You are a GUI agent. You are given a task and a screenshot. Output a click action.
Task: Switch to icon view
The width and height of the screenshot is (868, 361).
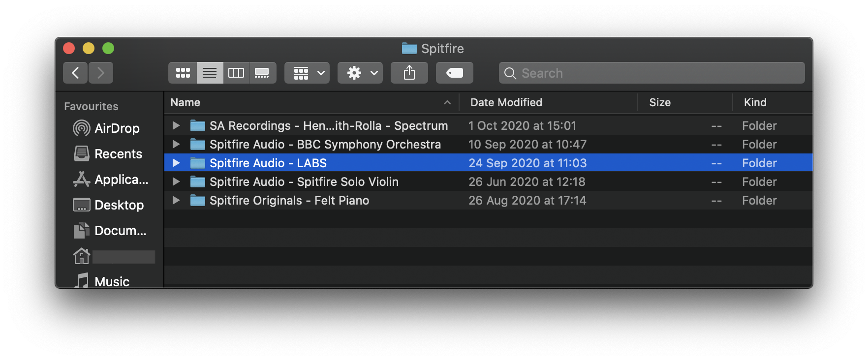[x=183, y=73]
